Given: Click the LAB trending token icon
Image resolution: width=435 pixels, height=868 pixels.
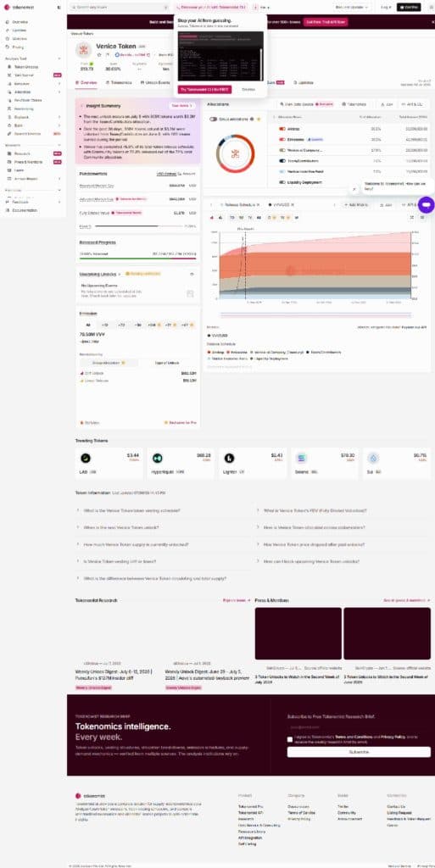Looking at the screenshot, I should [86, 458].
